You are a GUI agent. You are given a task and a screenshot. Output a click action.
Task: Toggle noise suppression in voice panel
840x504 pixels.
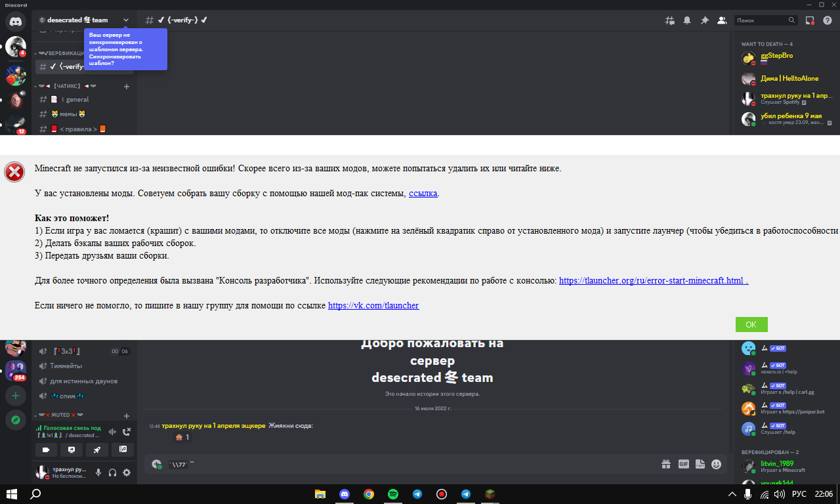pyautogui.click(x=112, y=431)
